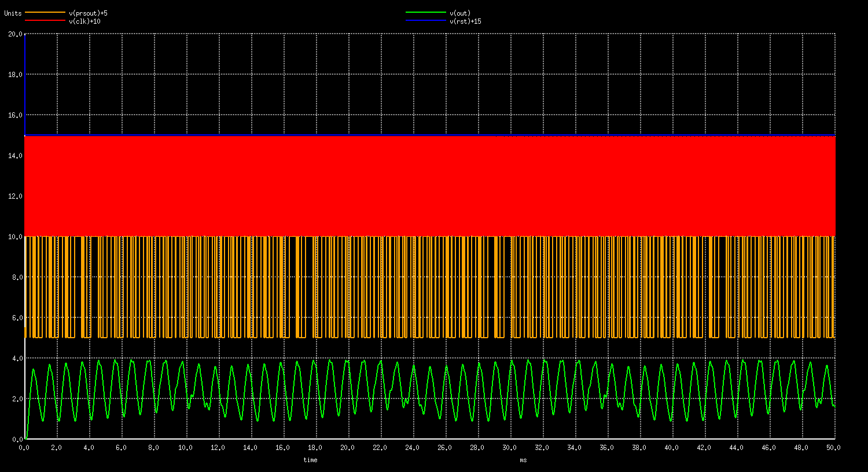Screen dimensions: 868x472
Task: Click the 14.0 y-axis tick label
Action: click(15, 156)
